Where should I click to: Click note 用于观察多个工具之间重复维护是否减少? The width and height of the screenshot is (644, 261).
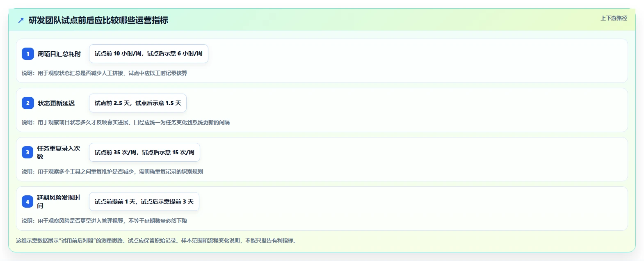coord(112,172)
